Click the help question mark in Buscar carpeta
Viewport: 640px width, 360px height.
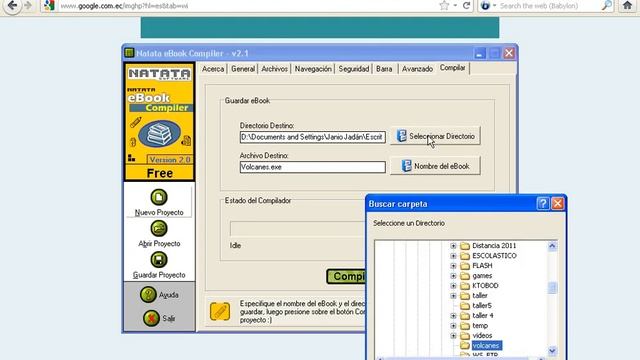pyautogui.click(x=542, y=203)
